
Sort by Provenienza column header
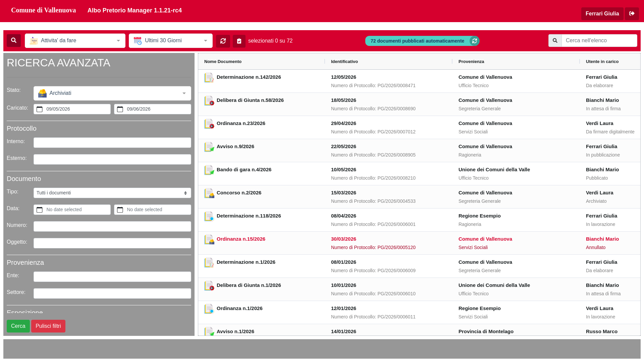[x=471, y=61]
